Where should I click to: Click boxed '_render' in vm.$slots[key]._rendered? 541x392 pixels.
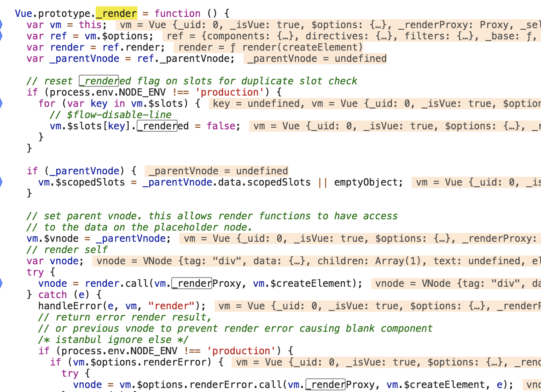tap(157, 126)
